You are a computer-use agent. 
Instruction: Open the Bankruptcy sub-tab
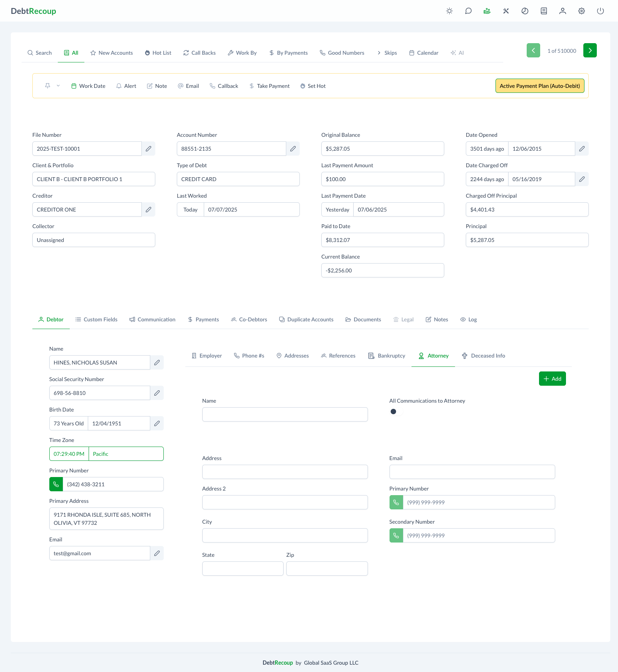coord(387,356)
